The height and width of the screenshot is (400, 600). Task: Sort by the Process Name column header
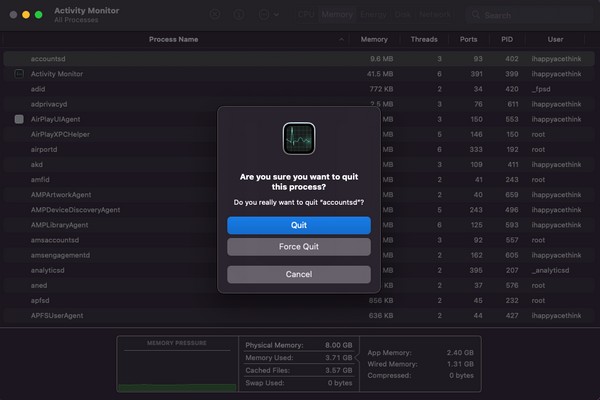[173, 39]
